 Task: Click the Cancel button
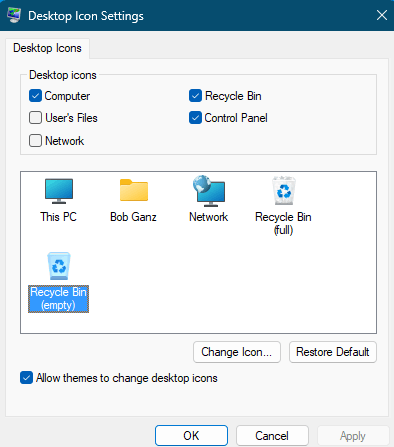click(x=272, y=436)
